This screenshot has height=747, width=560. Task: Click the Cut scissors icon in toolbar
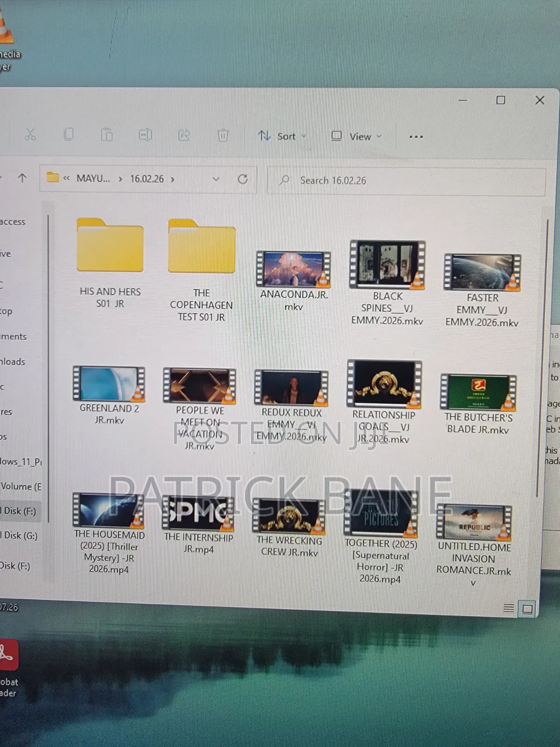pos(30,135)
